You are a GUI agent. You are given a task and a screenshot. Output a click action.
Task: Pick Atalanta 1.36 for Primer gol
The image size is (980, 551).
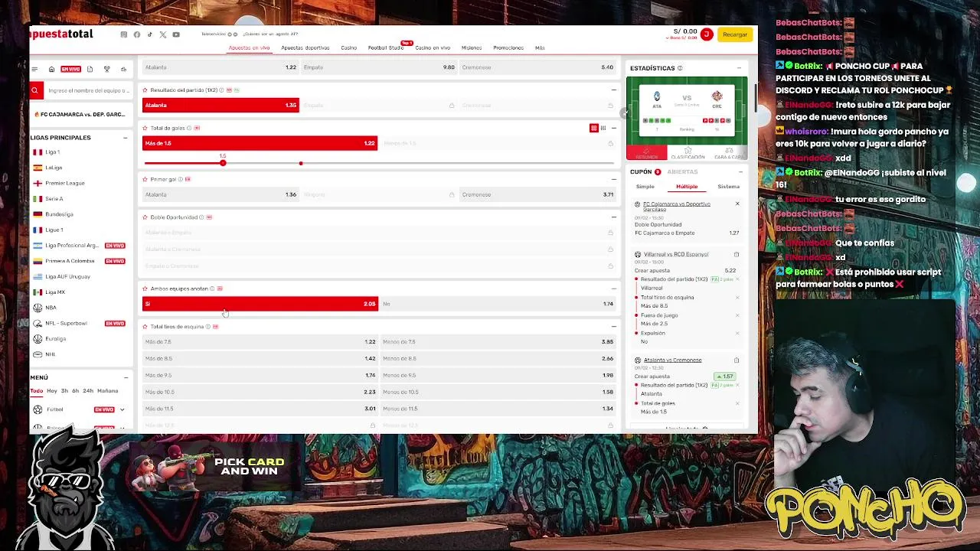pyautogui.click(x=220, y=194)
